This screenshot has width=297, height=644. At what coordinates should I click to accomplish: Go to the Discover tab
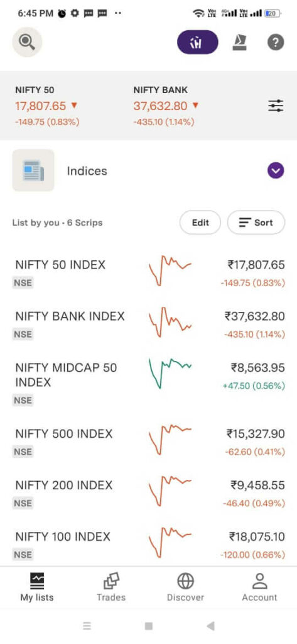coord(185,587)
